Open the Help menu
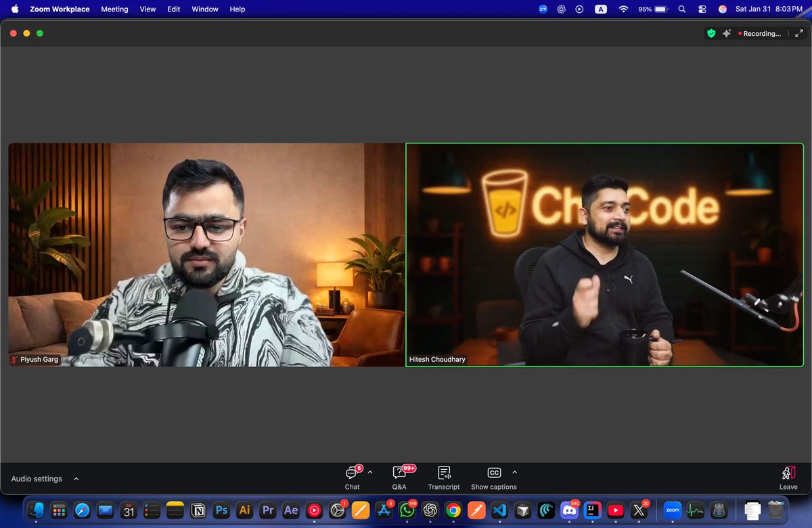The width and height of the screenshot is (812, 528). click(x=238, y=9)
